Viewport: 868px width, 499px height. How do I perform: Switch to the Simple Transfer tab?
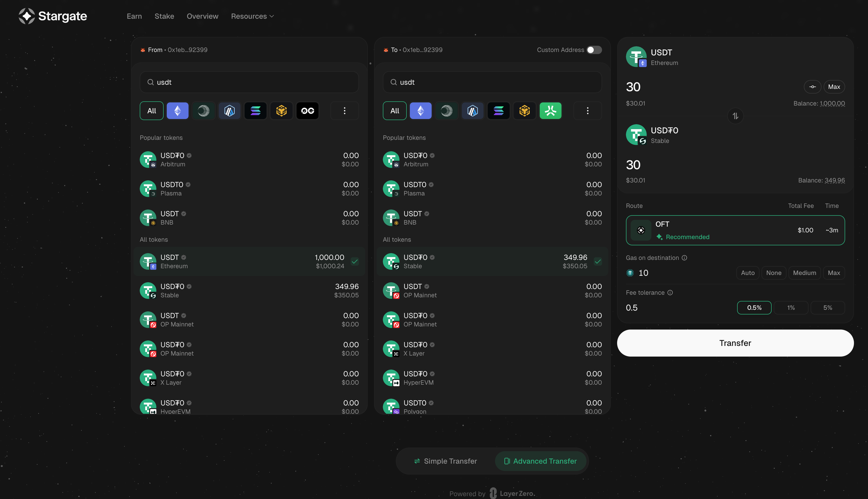445,461
